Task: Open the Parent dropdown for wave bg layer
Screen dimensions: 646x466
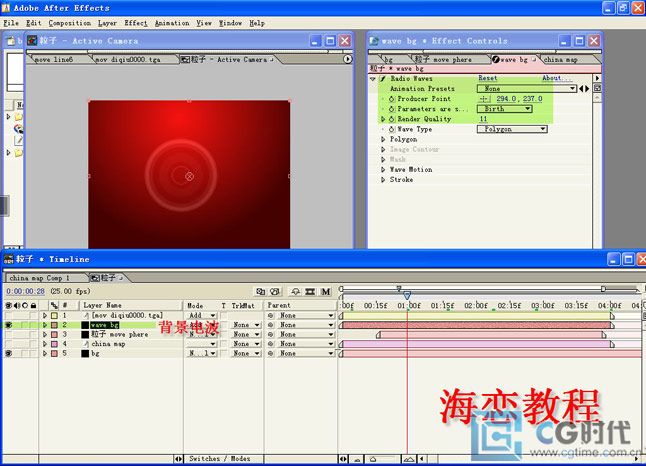Action: (306, 325)
